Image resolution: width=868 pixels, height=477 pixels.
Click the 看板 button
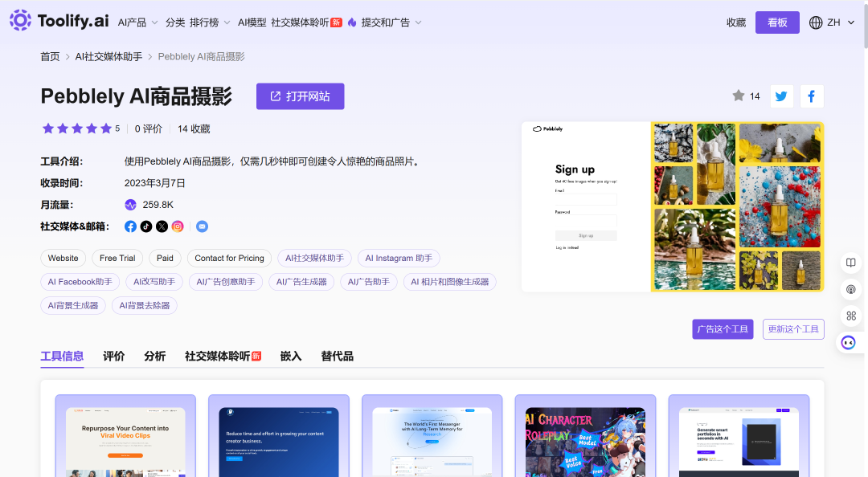click(x=777, y=22)
